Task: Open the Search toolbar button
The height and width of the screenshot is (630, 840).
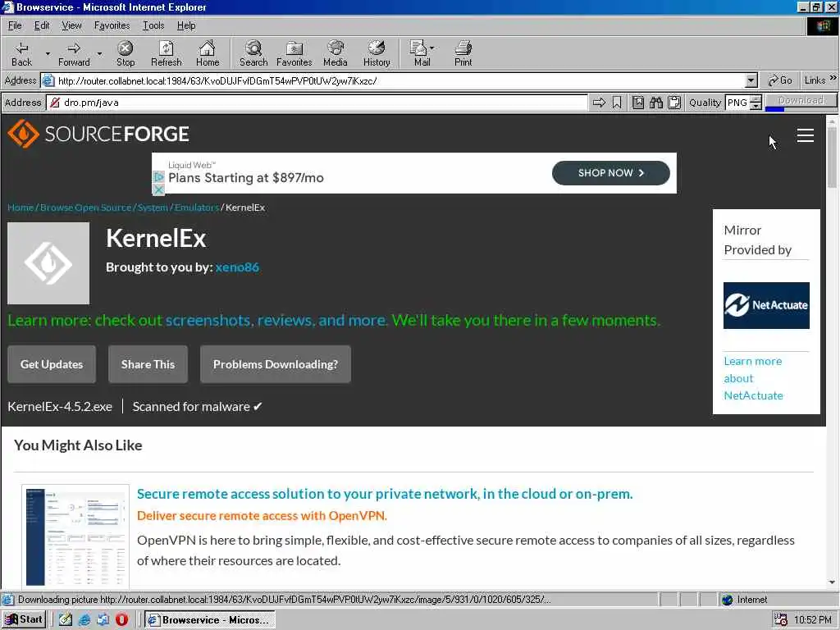Action: 253,53
